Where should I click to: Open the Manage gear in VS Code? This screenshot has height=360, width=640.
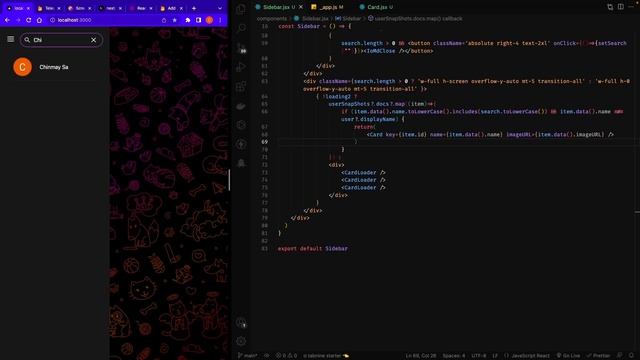[241, 341]
